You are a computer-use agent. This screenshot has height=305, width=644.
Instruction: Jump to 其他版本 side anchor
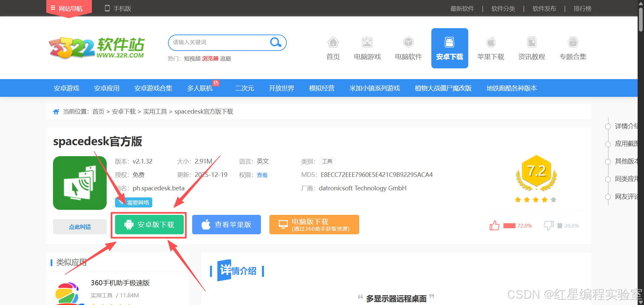[626, 162]
